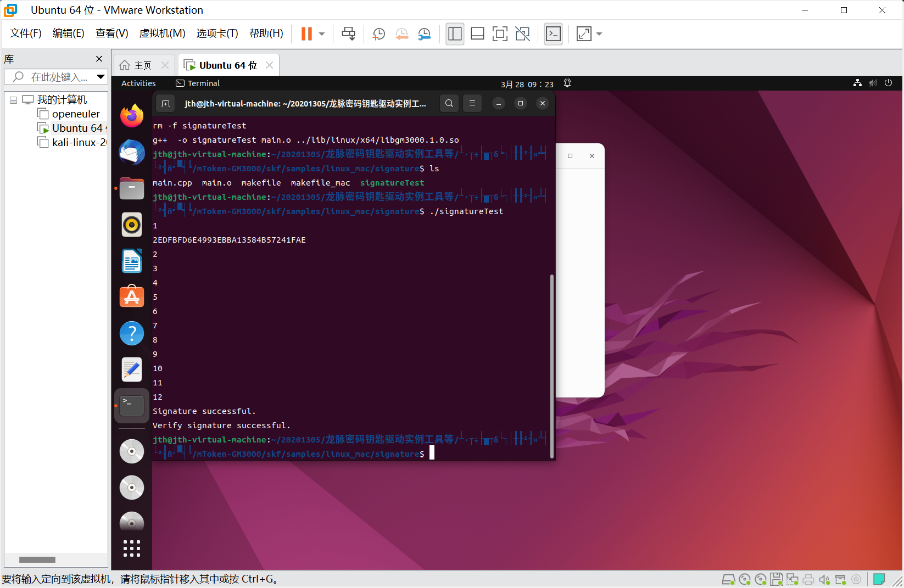Open the 选项卡(T) menu
Screen dimensions: 904x588
tap(217, 33)
